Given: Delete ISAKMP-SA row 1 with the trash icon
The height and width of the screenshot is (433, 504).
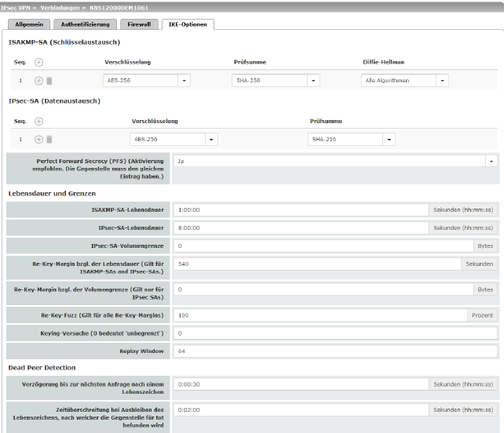Looking at the screenshot, I should [x=49, y=80].
